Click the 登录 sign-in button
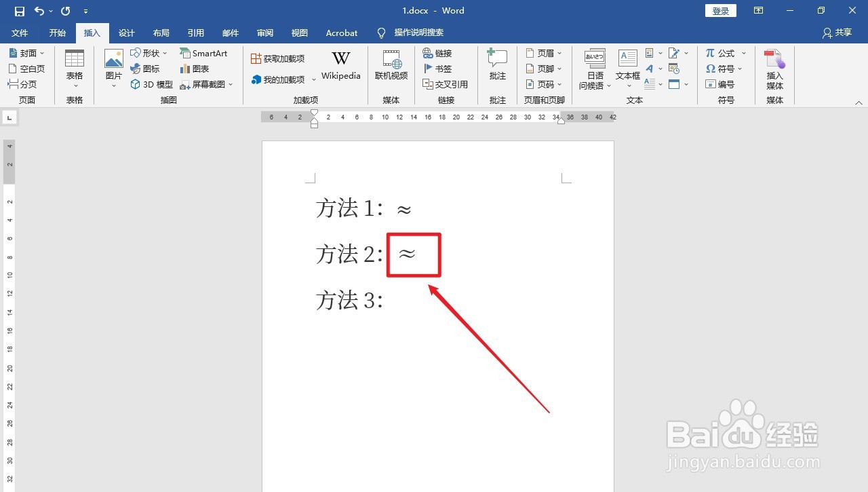This screenshot has width=868, height=492. click(x=721, y=11)
